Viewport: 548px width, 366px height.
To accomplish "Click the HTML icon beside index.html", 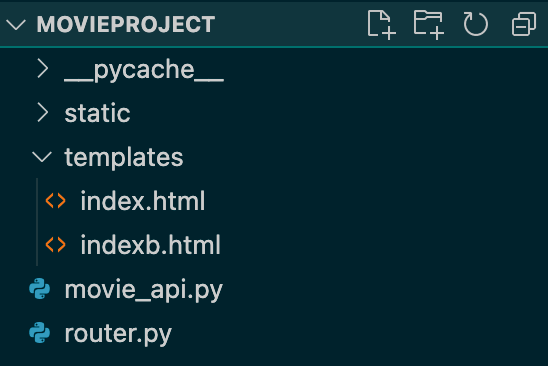I will pos(56,201).
